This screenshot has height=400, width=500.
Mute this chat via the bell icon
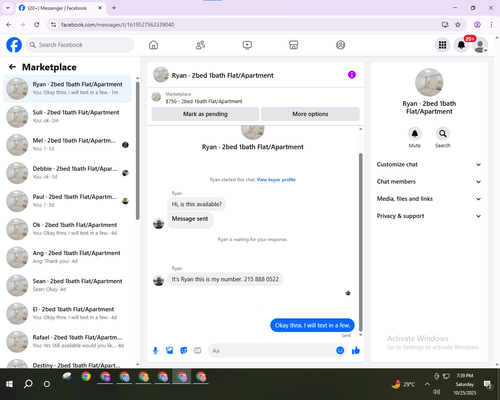click(415, 134)
